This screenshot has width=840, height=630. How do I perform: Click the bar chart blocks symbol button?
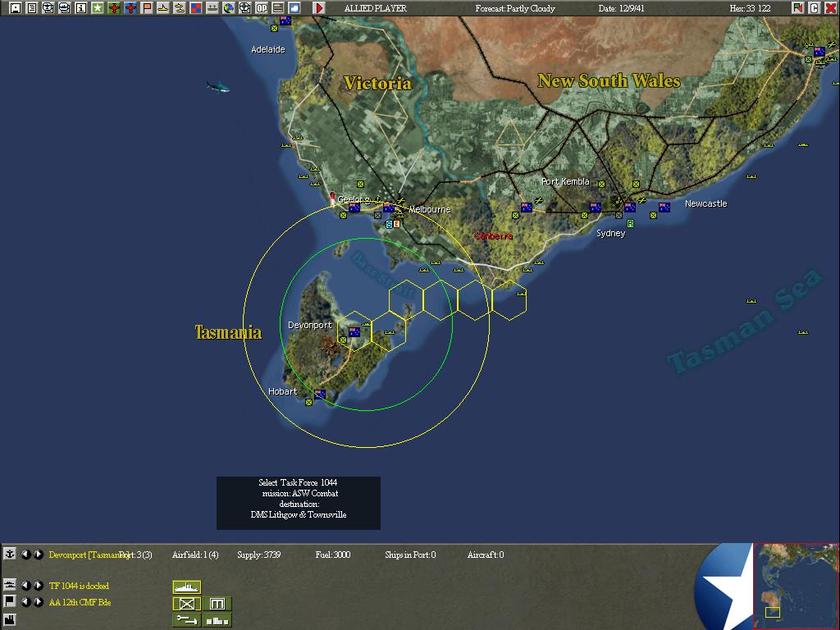(x=217, y=620)
